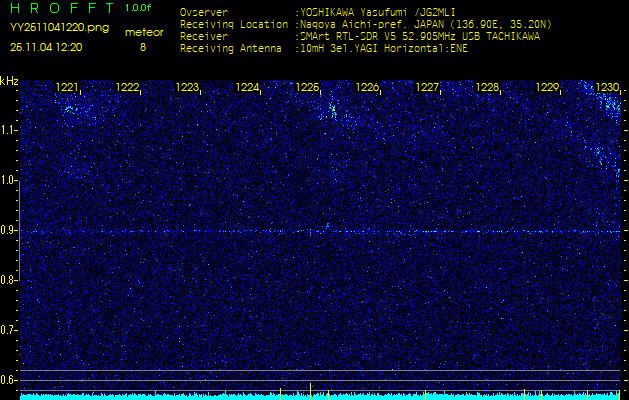The height and width of the screenshot is (400, 629).
Task: Click the 0.9 kHz frequency label
Action: (9, 230)
